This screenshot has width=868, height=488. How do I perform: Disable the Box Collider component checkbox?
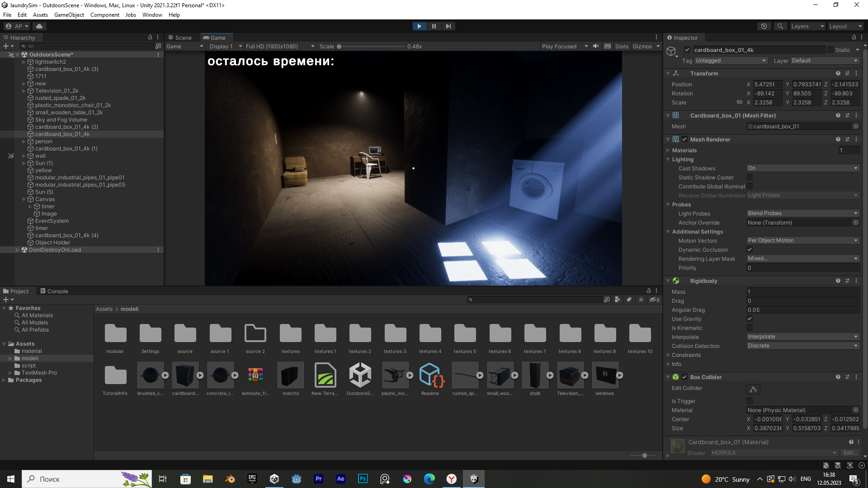pos(684,377)
